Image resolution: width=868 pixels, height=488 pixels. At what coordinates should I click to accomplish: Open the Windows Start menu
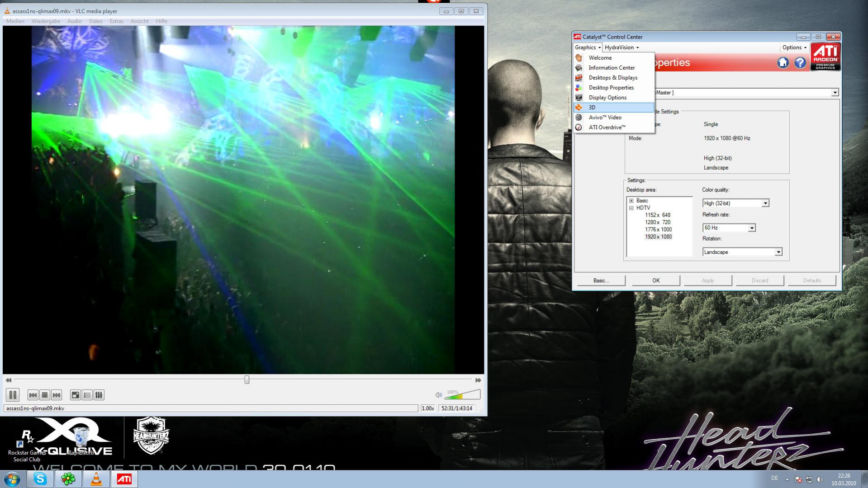[12, 479]
